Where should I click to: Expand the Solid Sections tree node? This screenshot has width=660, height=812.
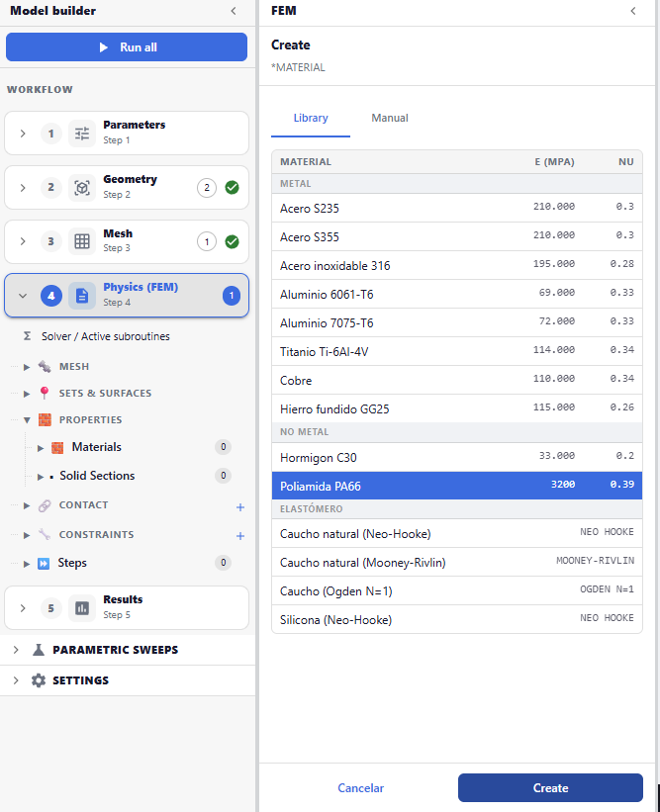coord(41,477)
